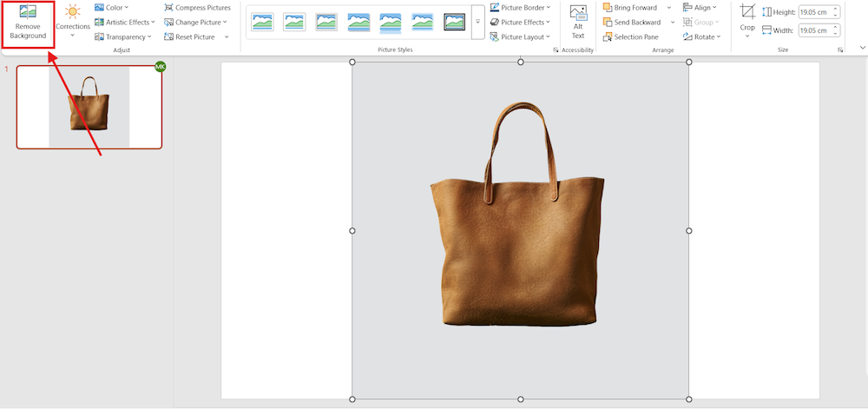Open the Picture Layout dropdown
The width and height of the screenshot is (868, 409).
point(520,37)
